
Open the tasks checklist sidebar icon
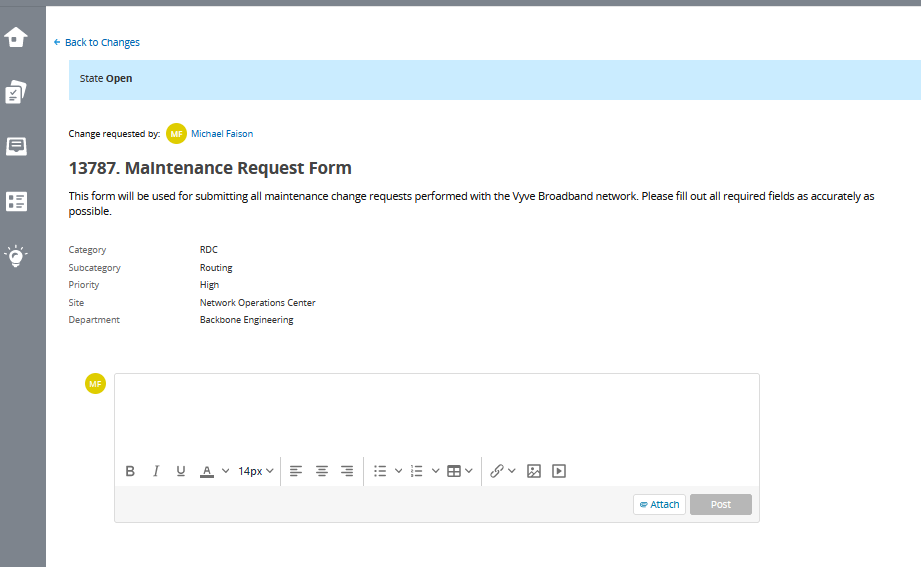(16, 92)
